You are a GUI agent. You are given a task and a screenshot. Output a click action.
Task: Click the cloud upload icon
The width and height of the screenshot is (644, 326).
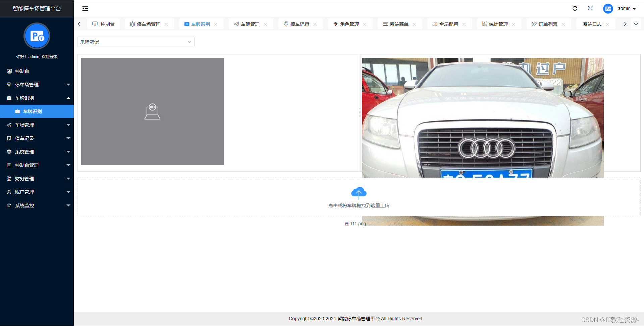(x=359, y=193)
